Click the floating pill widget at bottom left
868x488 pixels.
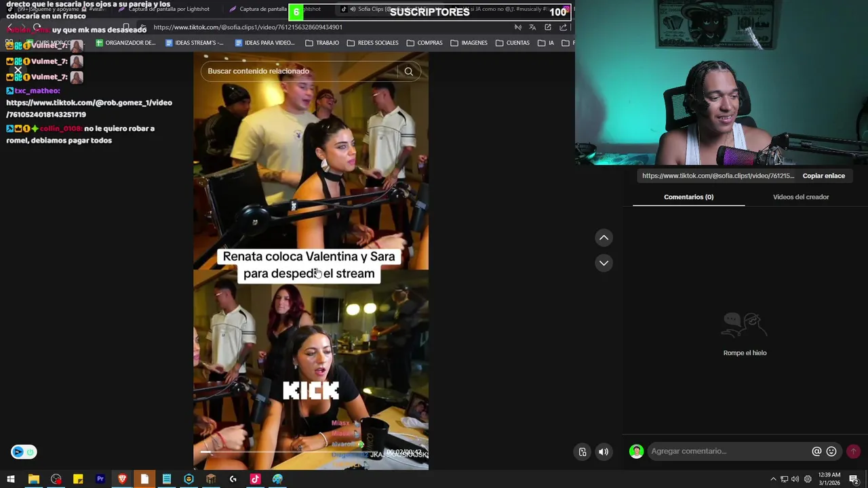coord(24,452)
